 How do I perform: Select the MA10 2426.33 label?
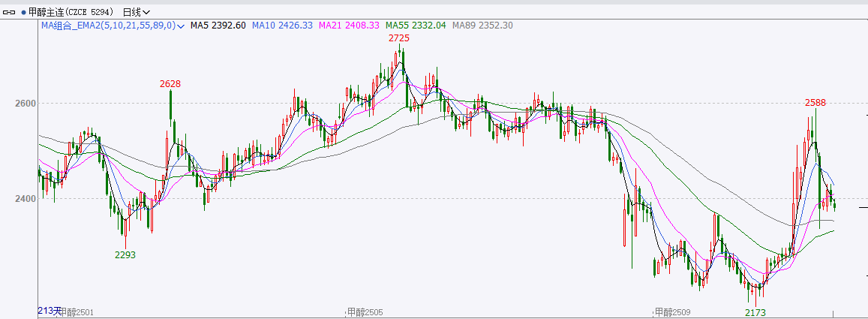click(282, 25)
